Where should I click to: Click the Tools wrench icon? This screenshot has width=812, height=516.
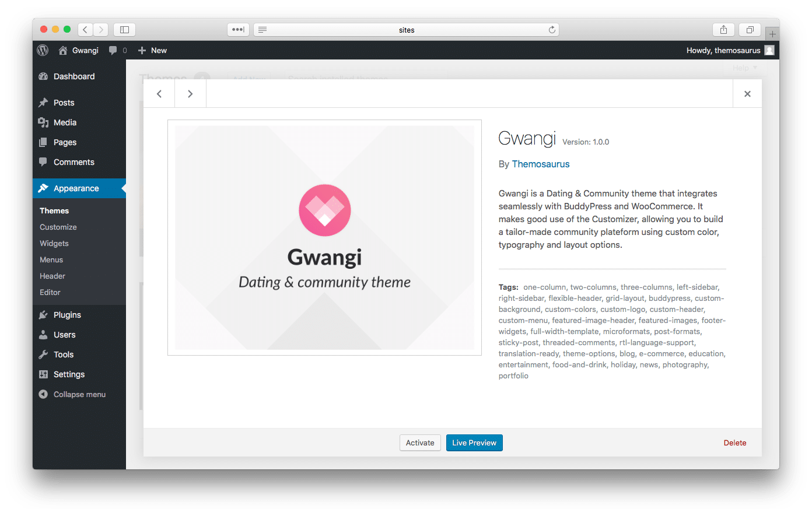coord(43,354)
